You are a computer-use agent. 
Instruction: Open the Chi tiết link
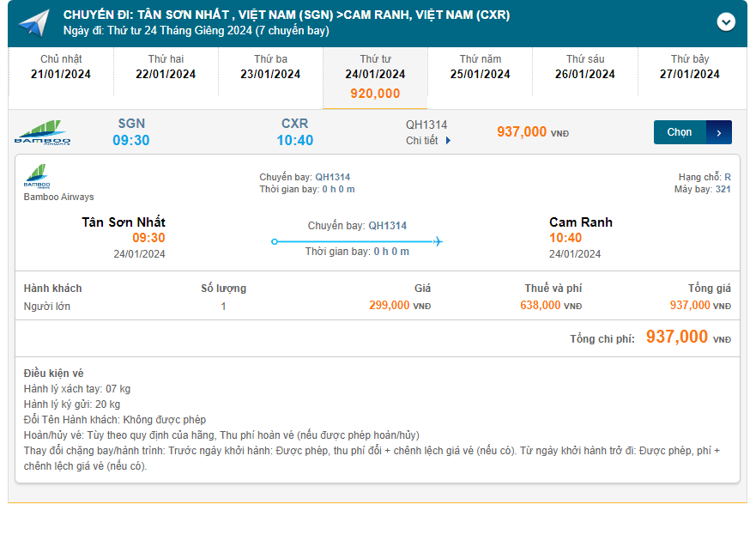point(422,141)
